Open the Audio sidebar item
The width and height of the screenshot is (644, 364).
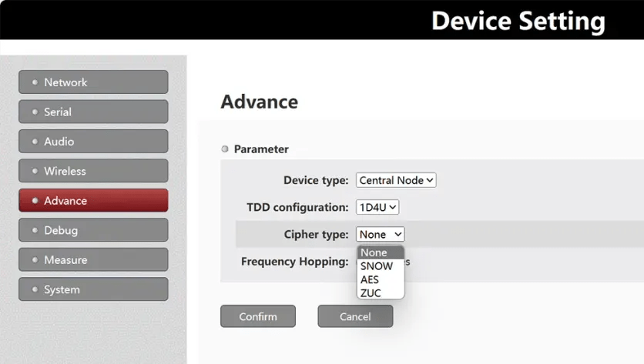tap(93, 142)
